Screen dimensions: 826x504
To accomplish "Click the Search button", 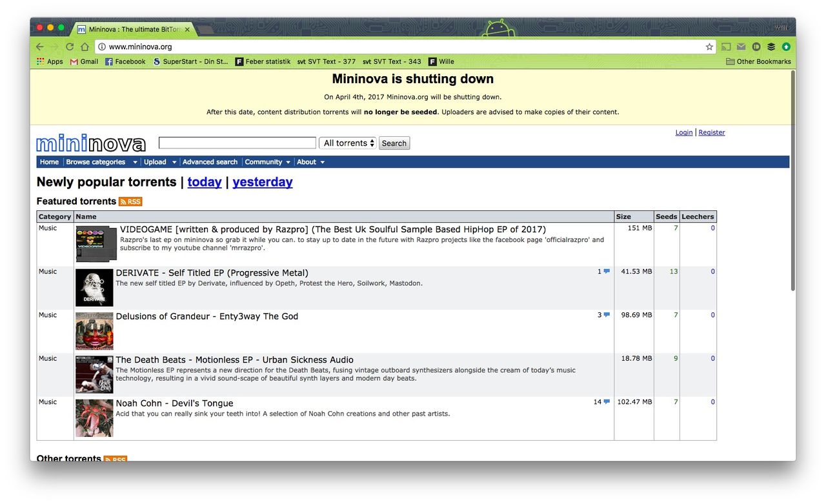I will tap(394, 143).
